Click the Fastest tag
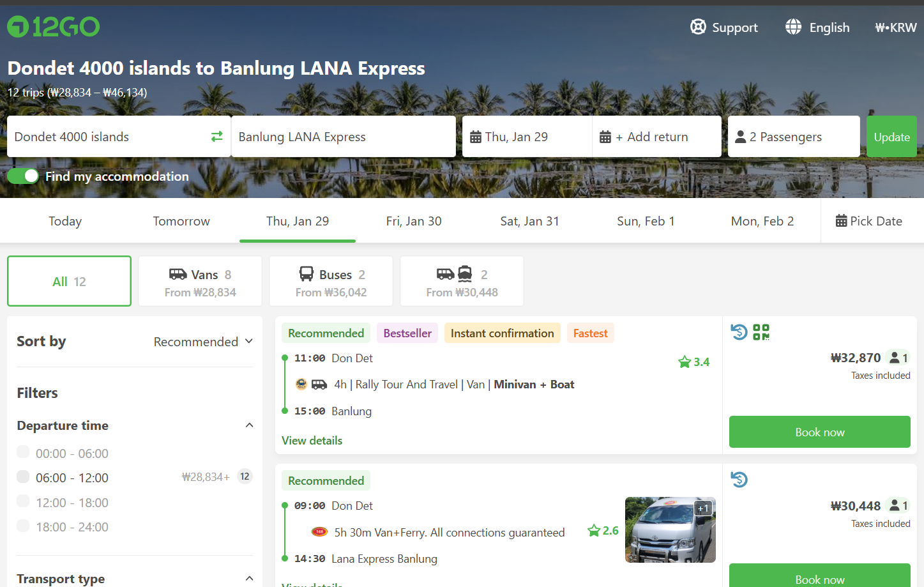Image resolution: width=924 pixels, height=587 pixels. click(591, 333)
